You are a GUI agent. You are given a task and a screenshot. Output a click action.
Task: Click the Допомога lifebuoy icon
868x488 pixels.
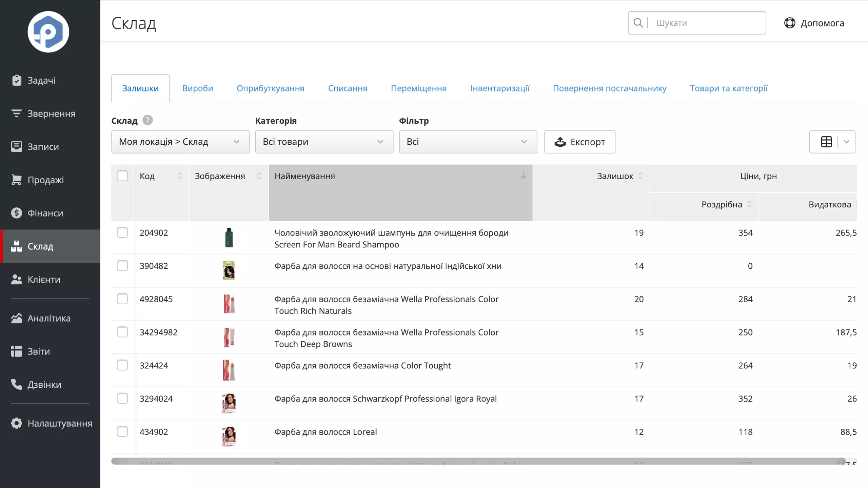click(790, 23)
